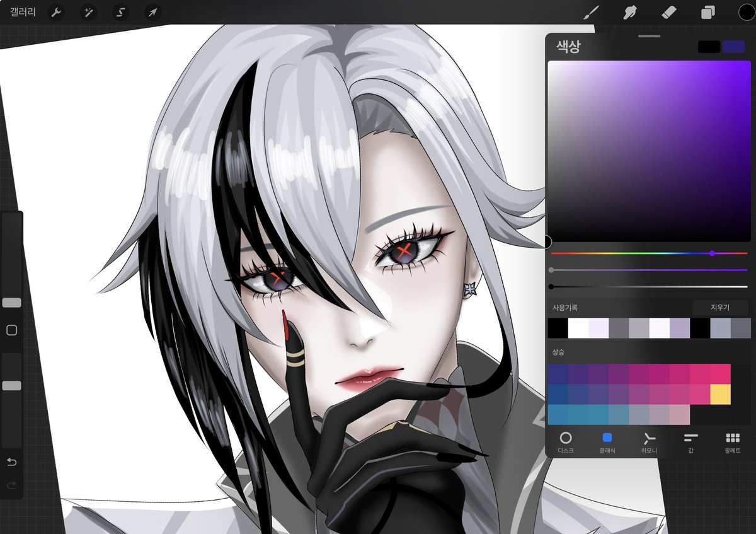Screen dimensions: 756x534
Task: Open the Adjustments menu
Action: pos(88,12)
